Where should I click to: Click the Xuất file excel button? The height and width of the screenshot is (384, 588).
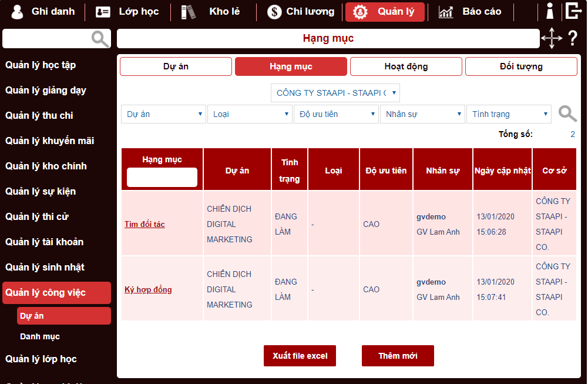(300, 356)
